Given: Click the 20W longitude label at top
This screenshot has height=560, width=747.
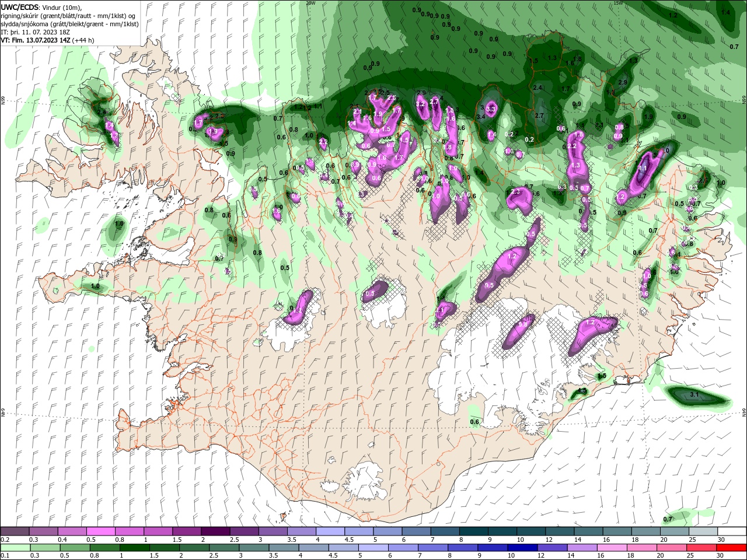Looking at the screenshot, I should point(310,3).
